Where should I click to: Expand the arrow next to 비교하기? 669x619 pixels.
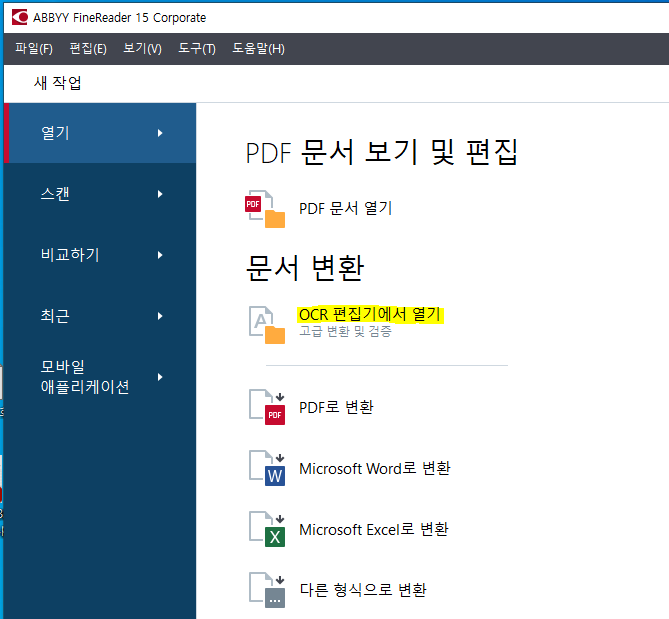point(160,255)
